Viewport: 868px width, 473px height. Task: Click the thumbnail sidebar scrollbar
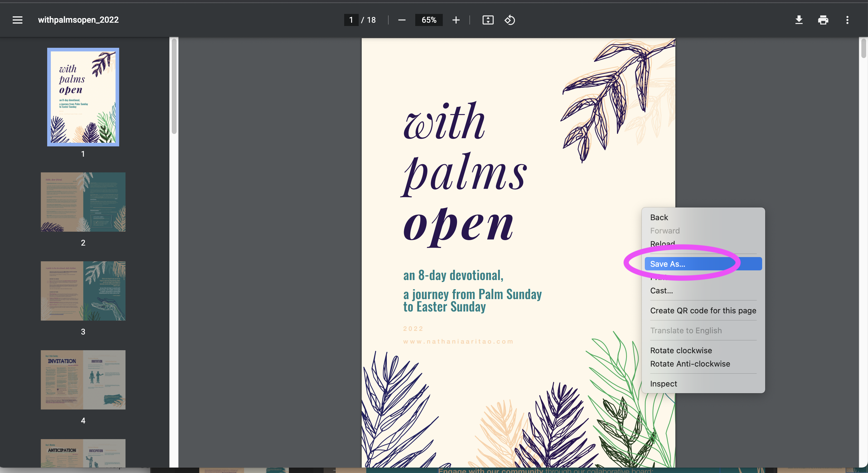pos(174,86)
